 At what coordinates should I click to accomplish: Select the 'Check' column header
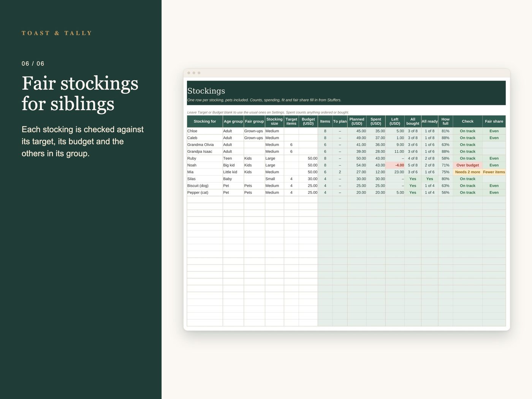tap(468, 122)
